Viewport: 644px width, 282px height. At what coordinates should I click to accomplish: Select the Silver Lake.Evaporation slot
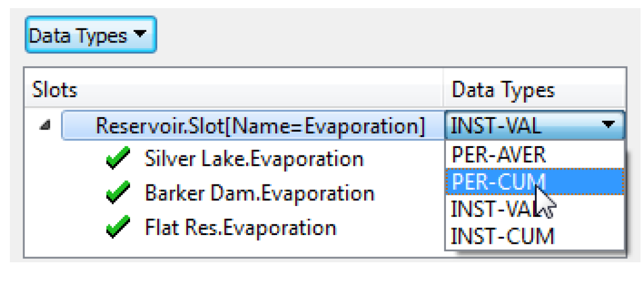click(254, 159)
